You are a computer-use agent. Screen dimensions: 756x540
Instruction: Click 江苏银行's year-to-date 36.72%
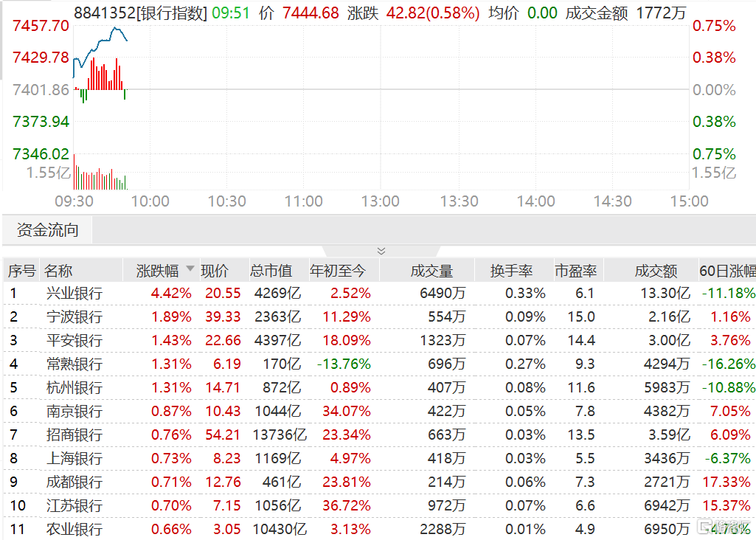(x=347, y=506)
